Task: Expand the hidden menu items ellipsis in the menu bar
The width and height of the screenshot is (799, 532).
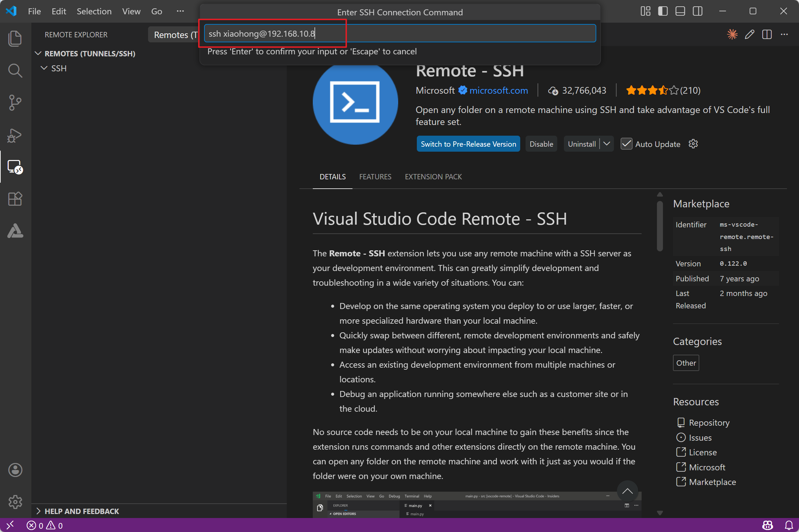Action: (180, 11)
